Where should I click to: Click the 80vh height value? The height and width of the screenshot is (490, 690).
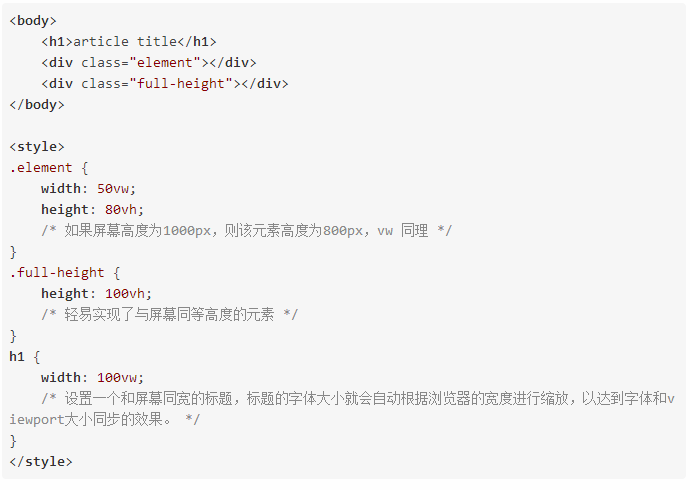(121, 210)
